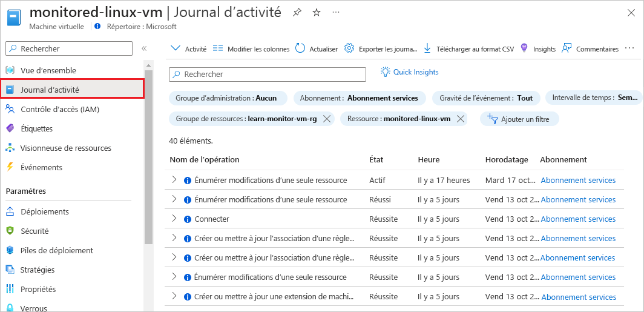This screenshot has height=312, width=644.
Task: Open Abonnement services link in Actif row
Action: [578, 180]
